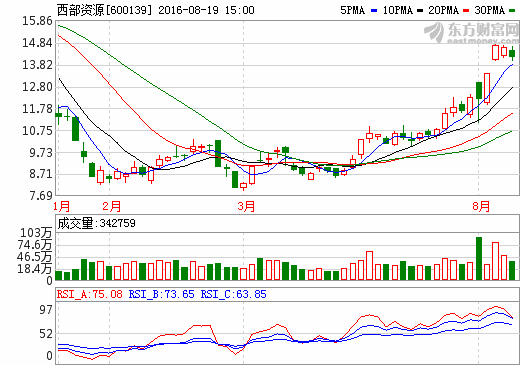This screenshot has width=520, height=365.
Task: Click the 103万 volume axis label
Action: (x=36, y=233)
